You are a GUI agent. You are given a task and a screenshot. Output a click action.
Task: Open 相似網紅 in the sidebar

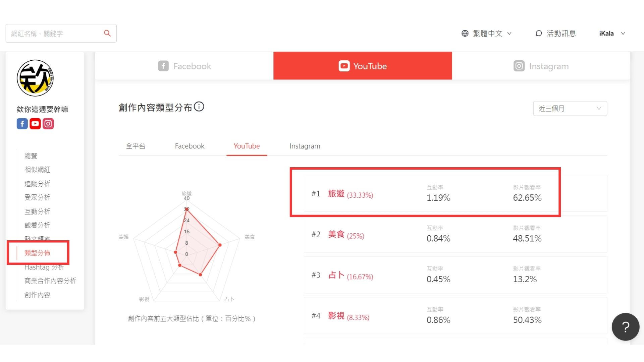[37, 170]
